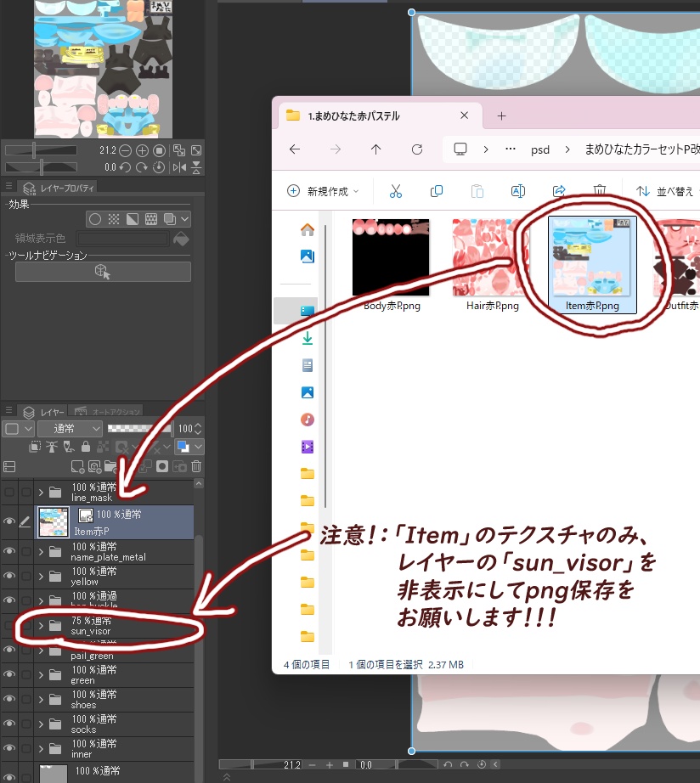Select the Item赤P.png file thumbnail
The width and height of the screenshot is (700, 783).
pos(591,259)
